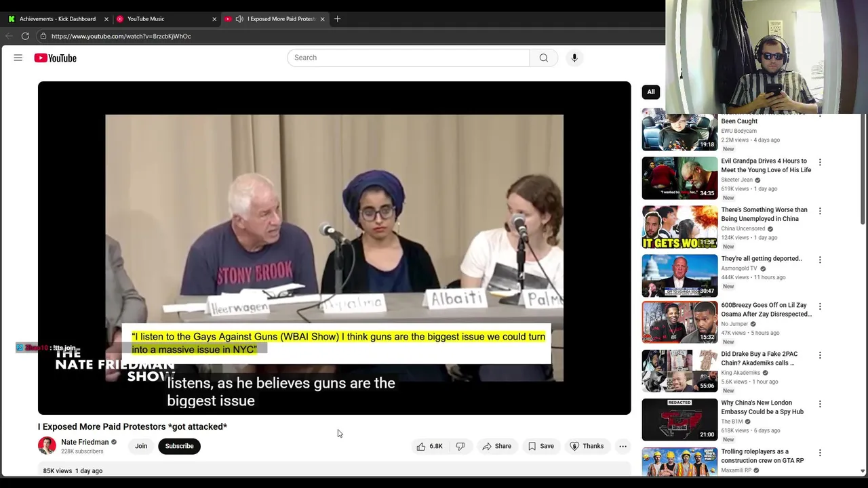
Task: Open Asmongold TV channel name
Action: (738, 268)
